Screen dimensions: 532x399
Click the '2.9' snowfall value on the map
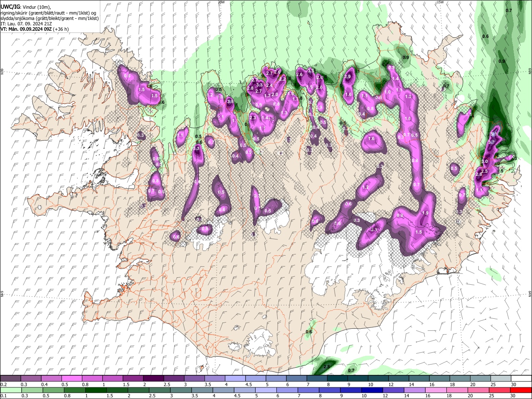(348, 76)
